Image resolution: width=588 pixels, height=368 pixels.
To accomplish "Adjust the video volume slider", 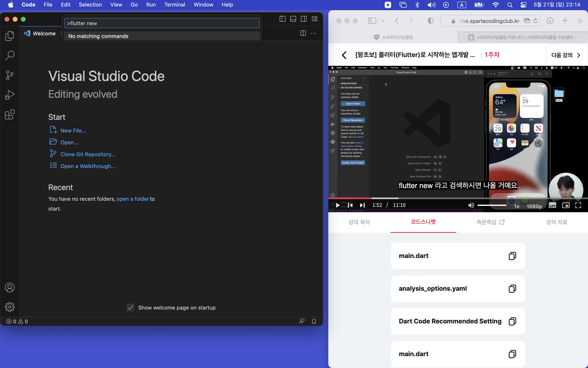I will click(x=492, y=205).
